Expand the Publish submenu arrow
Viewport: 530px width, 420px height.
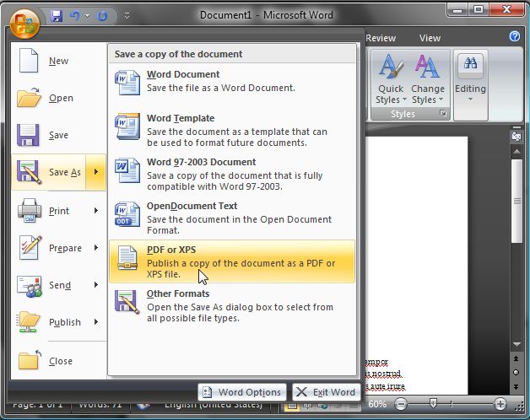96,322
